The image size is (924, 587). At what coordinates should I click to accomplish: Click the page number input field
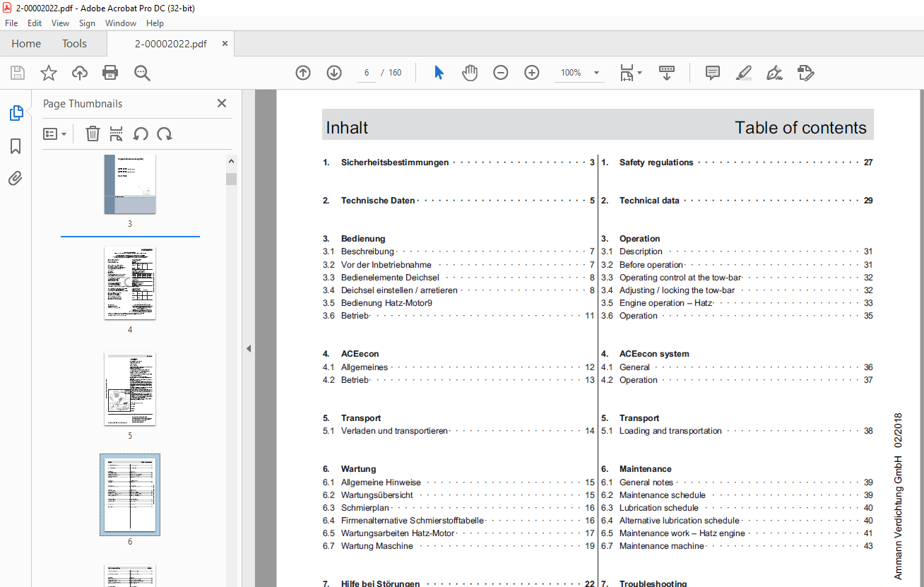pyautogui.click(x=367, y=73)
